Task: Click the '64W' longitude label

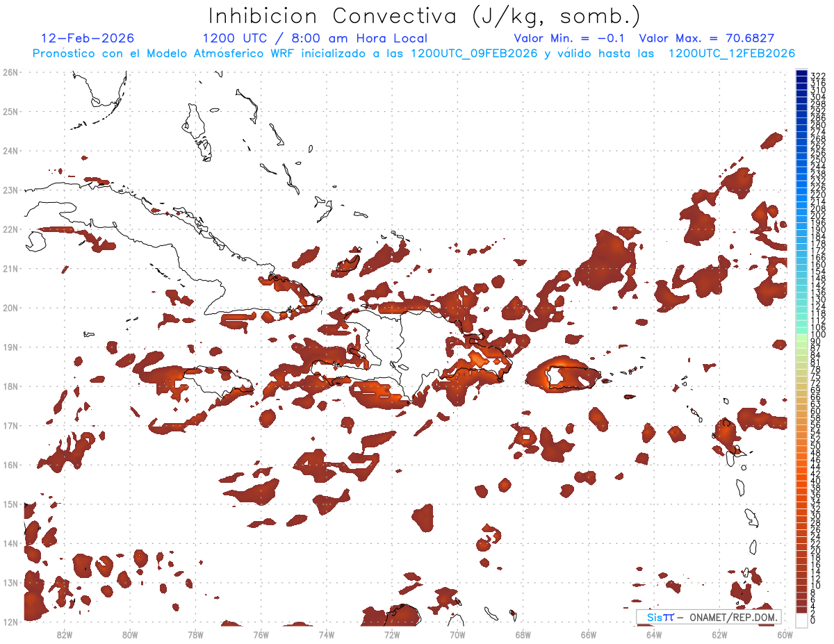Action: pos(654,634)
